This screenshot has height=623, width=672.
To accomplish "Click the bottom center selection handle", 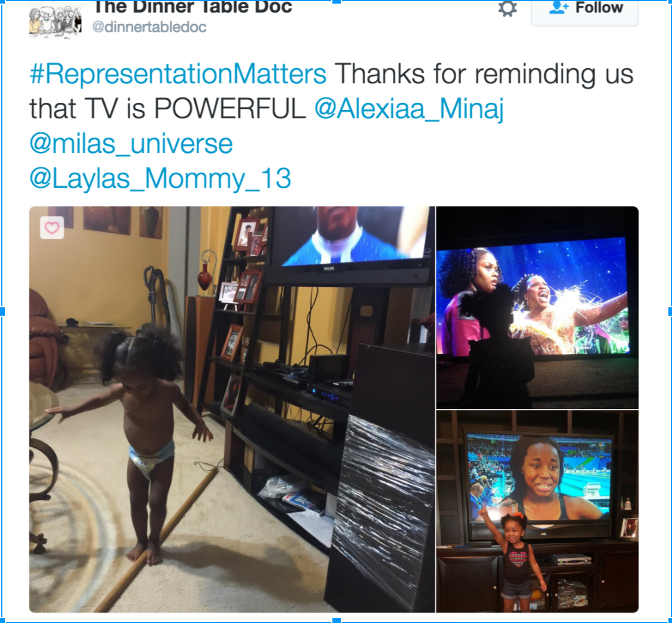I will (x=337, y=621).
